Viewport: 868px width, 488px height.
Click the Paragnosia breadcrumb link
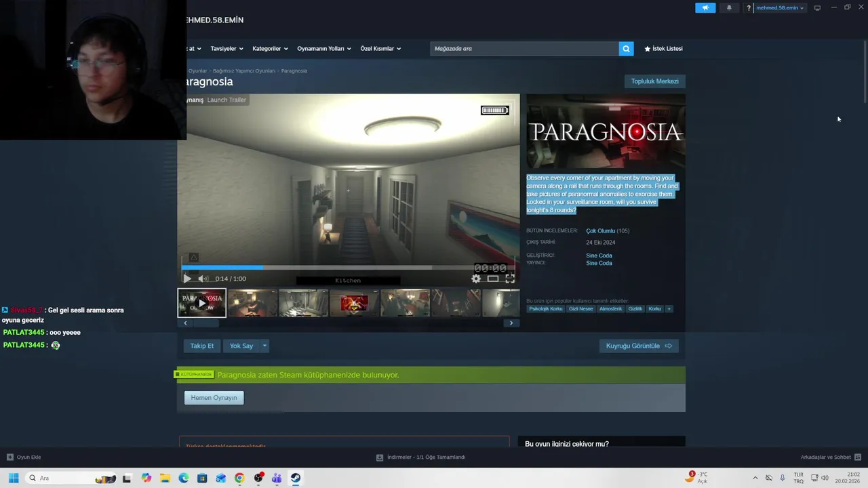click(294, 70)
